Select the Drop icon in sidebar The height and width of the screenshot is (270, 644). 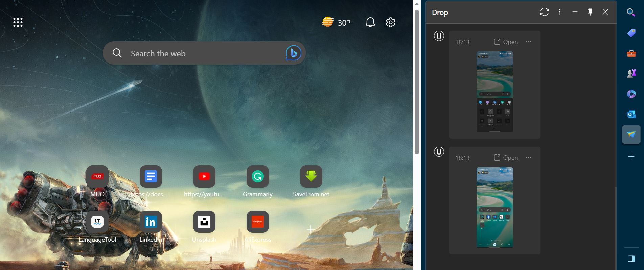[x=631, y=134]
